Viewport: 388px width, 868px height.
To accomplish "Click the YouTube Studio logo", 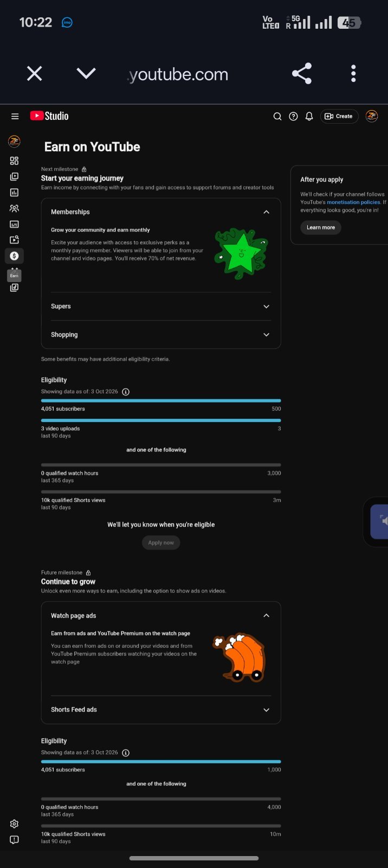I will coord(49,116).
